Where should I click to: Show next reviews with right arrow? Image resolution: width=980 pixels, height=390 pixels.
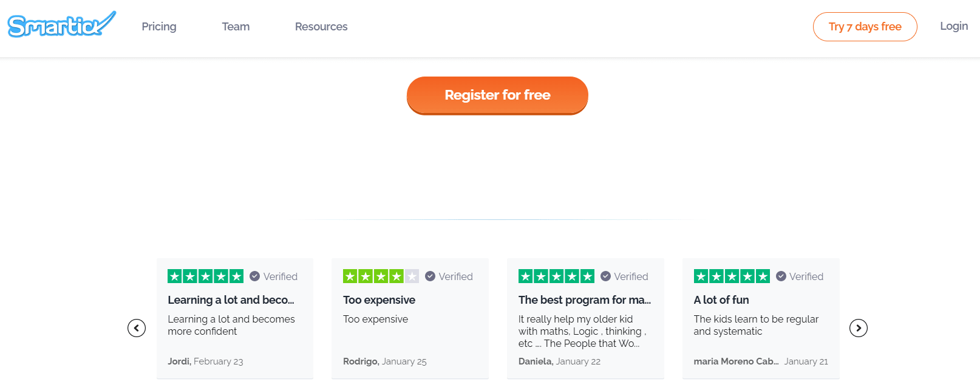(858, 328)
